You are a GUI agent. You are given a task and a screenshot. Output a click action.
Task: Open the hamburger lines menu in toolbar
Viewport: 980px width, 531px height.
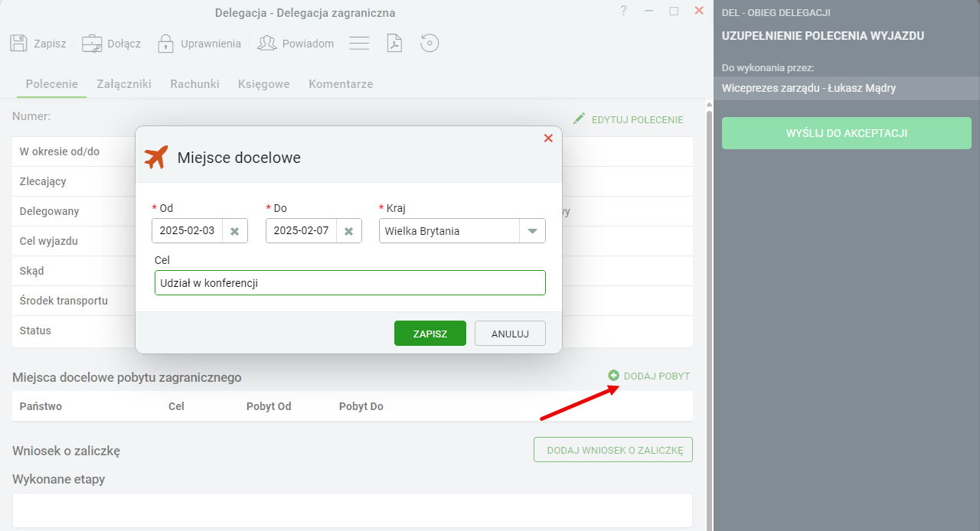pyautogui.click(x=360, y=43)
